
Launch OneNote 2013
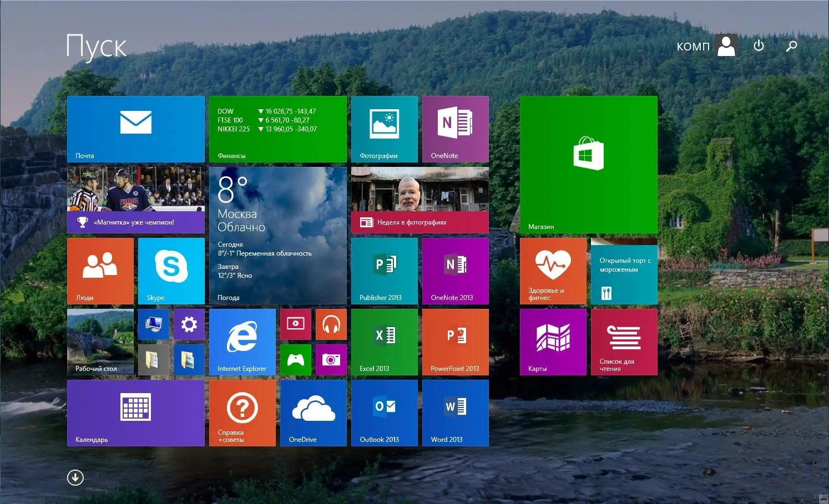click(x=456, y=271)
